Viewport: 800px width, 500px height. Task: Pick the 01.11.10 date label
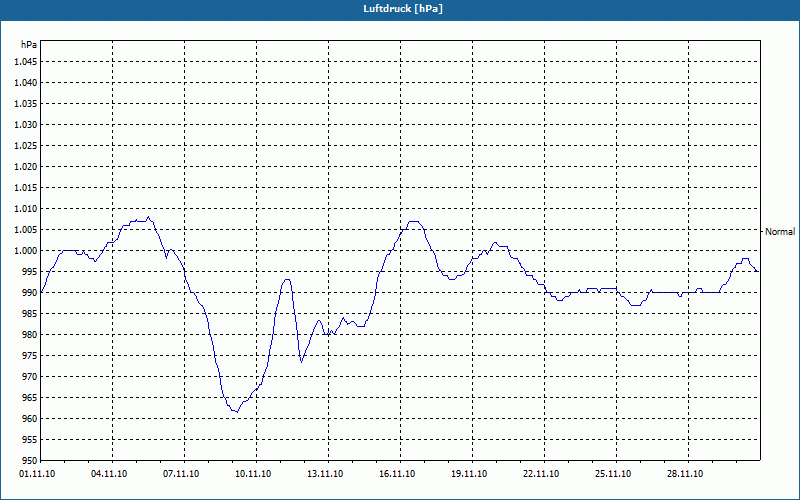click(x=37, y=474)
